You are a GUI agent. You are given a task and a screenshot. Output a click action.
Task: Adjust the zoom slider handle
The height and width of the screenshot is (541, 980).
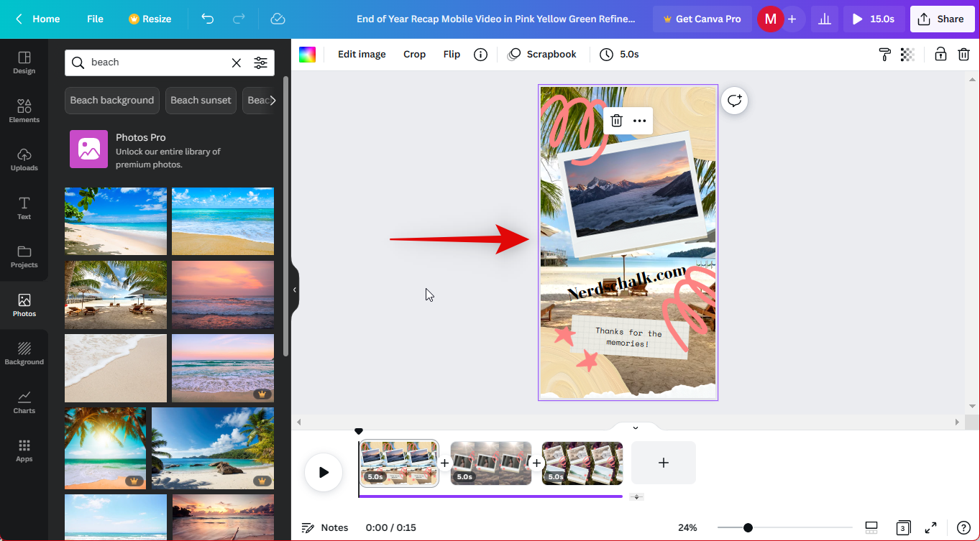(x=748, y=527)
